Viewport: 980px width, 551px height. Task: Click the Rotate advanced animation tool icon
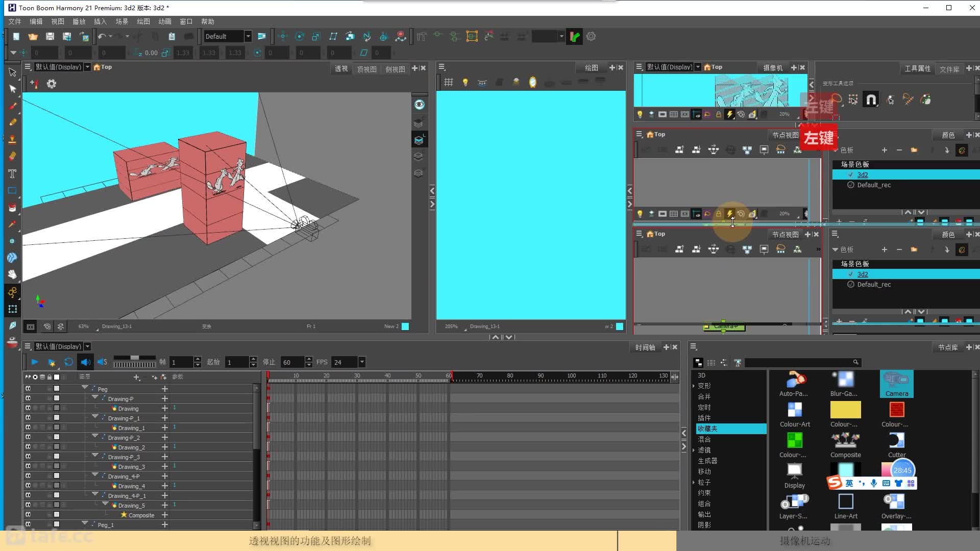point(300,36)
